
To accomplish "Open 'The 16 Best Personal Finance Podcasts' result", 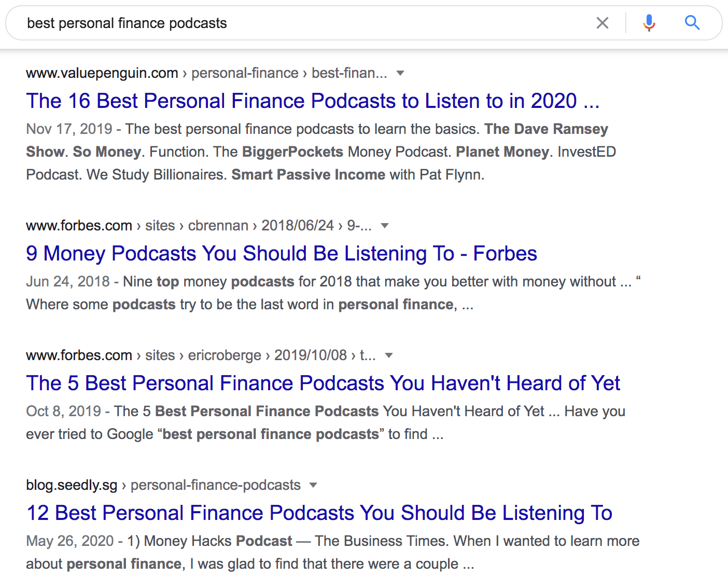I will coord(312,101).
